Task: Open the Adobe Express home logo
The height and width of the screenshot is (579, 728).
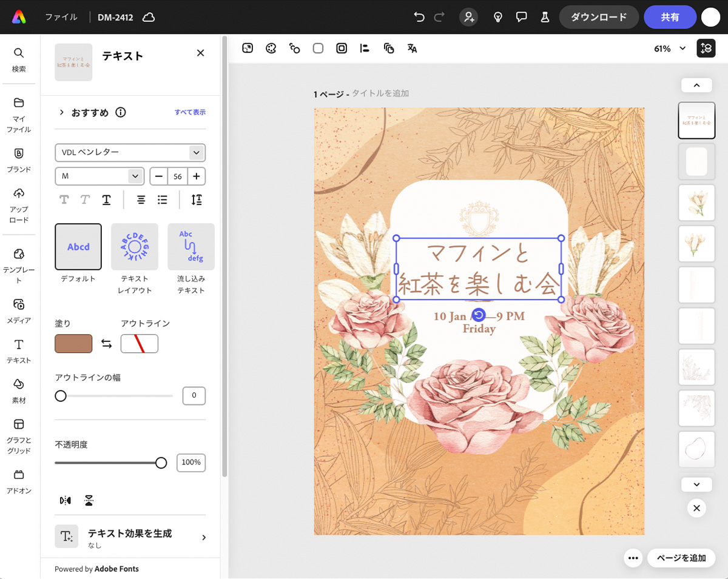Action: (19, 17)
